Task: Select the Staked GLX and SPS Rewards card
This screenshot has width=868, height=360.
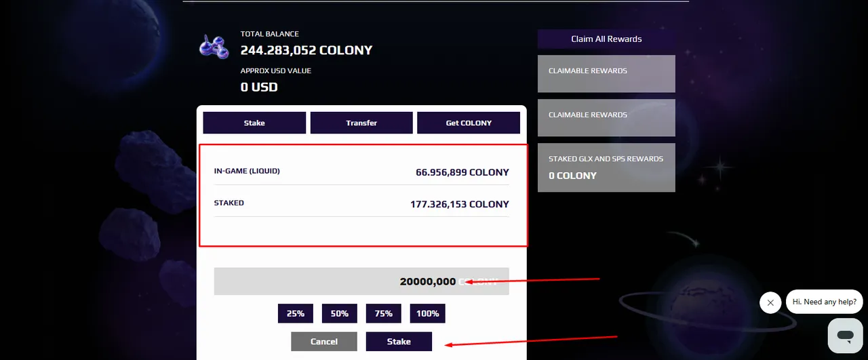Action: (x=606, y=167)
